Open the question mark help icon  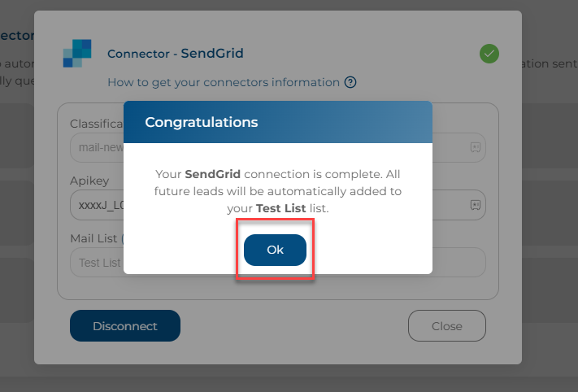pos(350,82)
